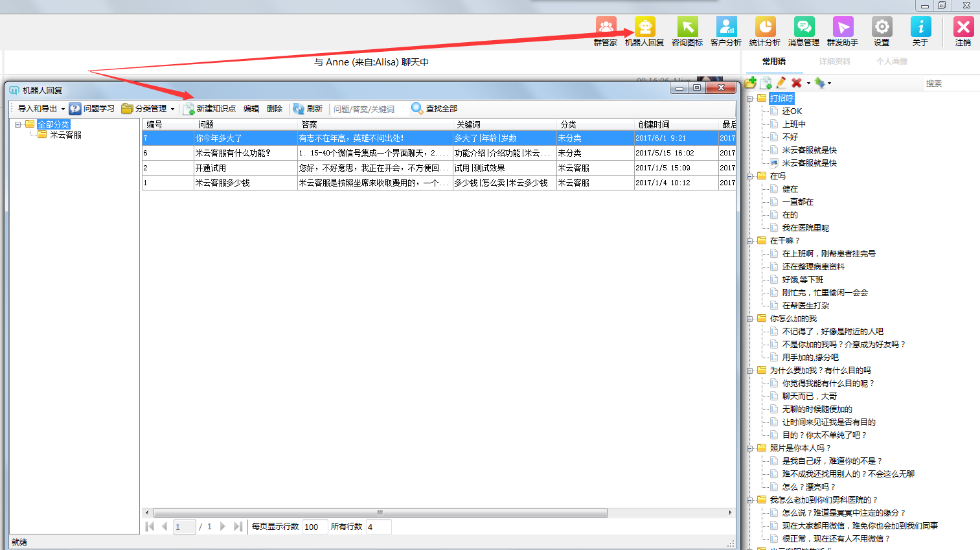Open 消息管理 message management

pos(804,31)
